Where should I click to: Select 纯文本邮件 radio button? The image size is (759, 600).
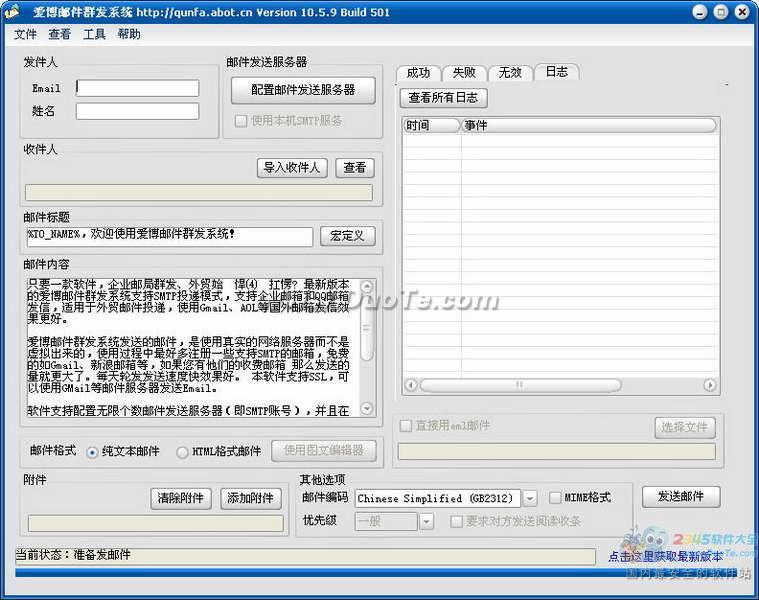[92, 452]
